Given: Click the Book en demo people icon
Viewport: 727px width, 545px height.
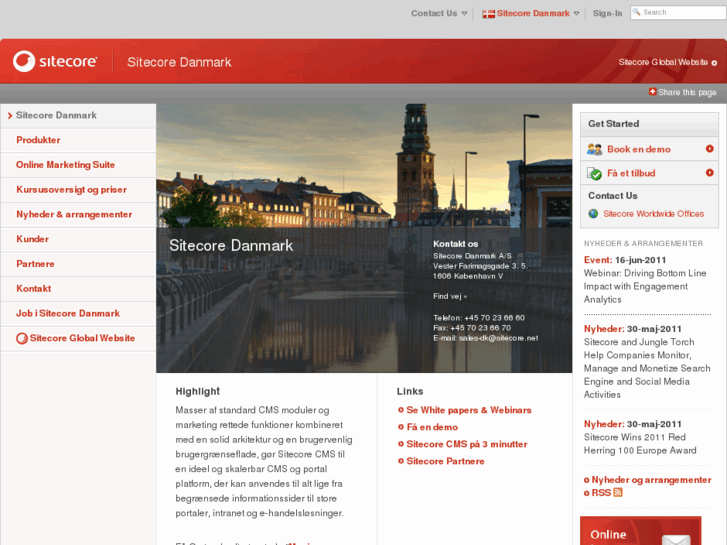Looking at the screenshot, I should pyautogui.click(x=594, y=149).
